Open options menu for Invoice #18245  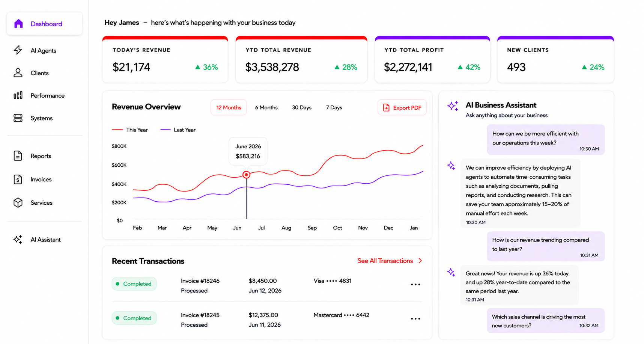pos(415,318)
